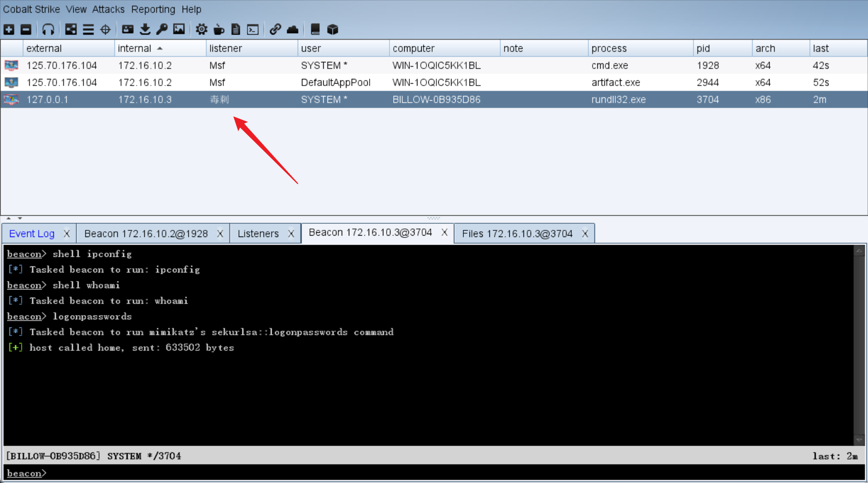Switch to the Event Log tab
Screen dimensions: 868x483
point(32,234)
